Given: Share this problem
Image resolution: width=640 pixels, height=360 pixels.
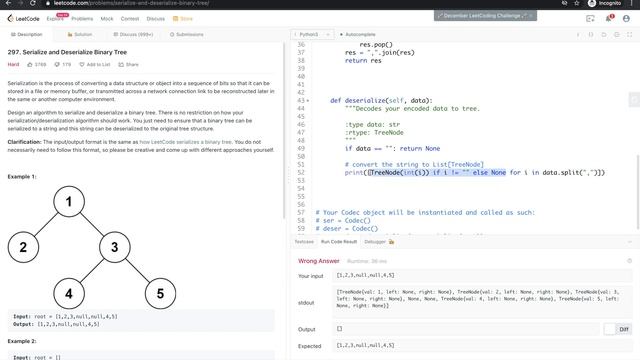Looking at the screenshot, I should 128,64.
